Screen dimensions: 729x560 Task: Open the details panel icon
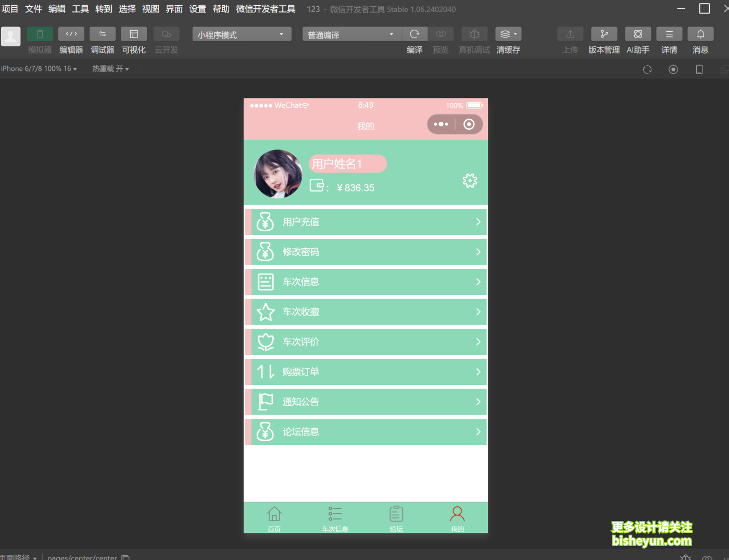pos(669,34)
